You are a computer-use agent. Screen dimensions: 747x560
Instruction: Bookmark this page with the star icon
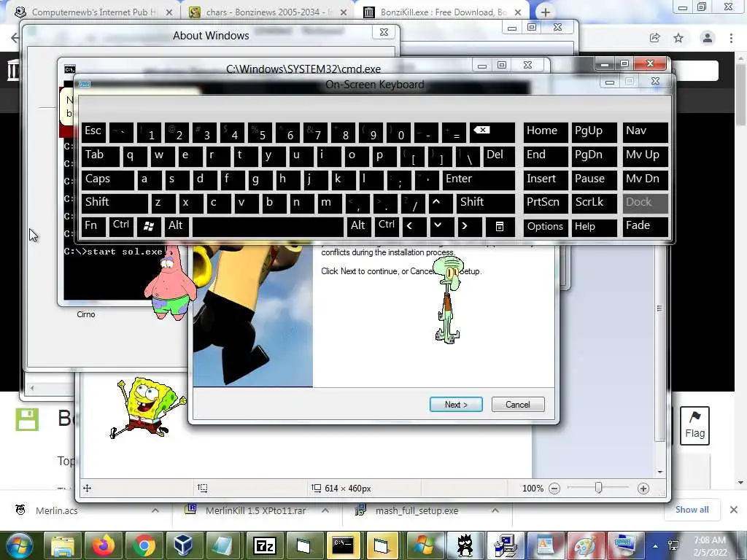point(678,38)
